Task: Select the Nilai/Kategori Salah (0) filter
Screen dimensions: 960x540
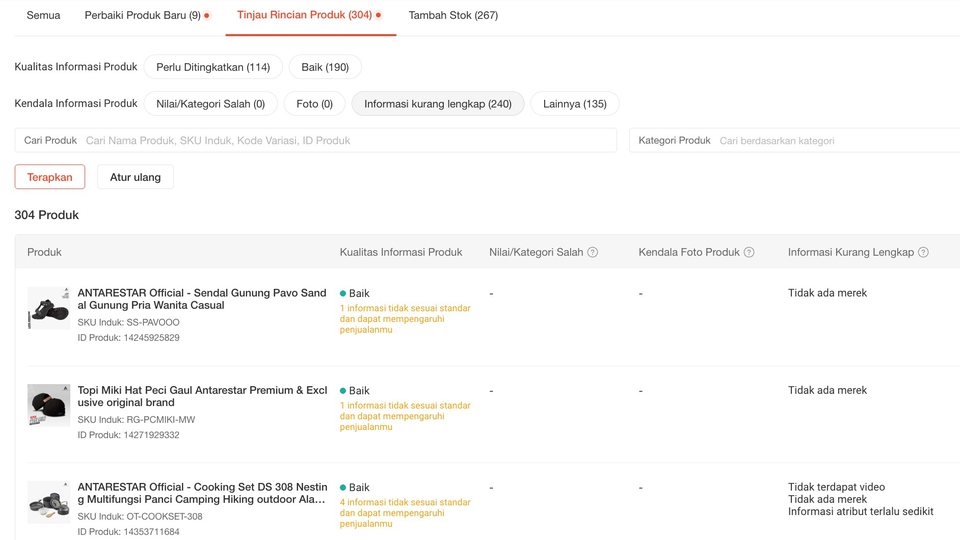Action: point(211,103)
